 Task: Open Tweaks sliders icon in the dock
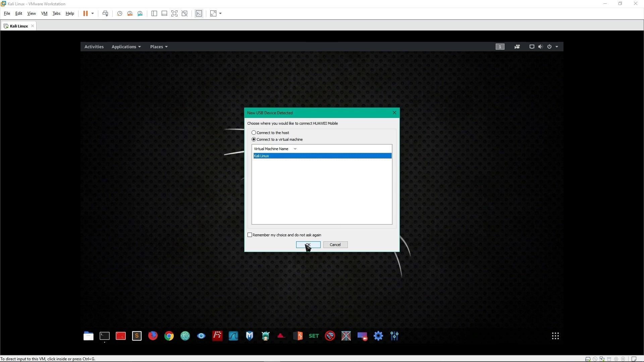point(394,336)
